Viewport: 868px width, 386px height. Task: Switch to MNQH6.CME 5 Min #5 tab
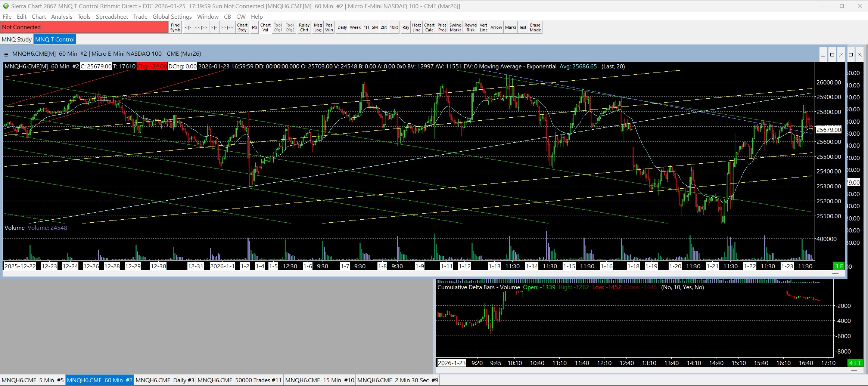tap(33, 380)
